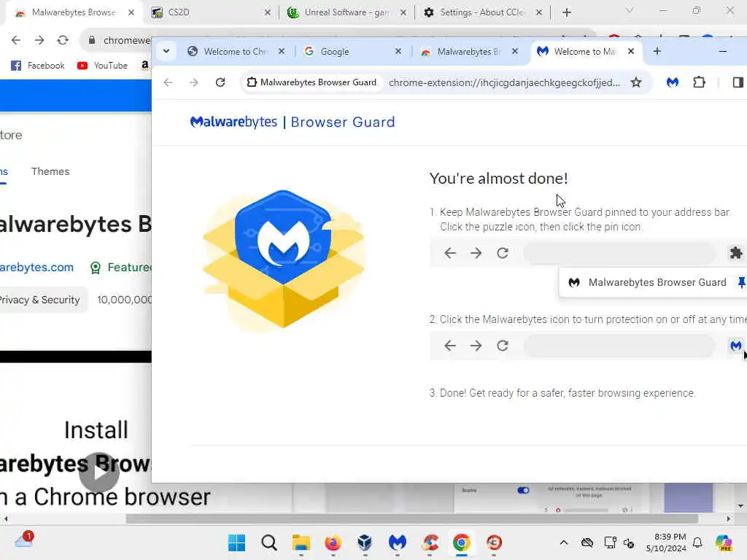Open Windows taskbar search
Screen dimensions: 747x560
coord(269,542)
